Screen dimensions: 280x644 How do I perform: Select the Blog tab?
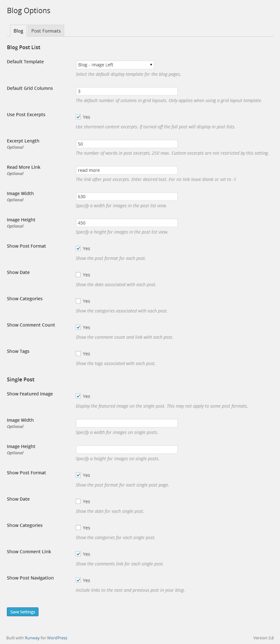point(18,31)
